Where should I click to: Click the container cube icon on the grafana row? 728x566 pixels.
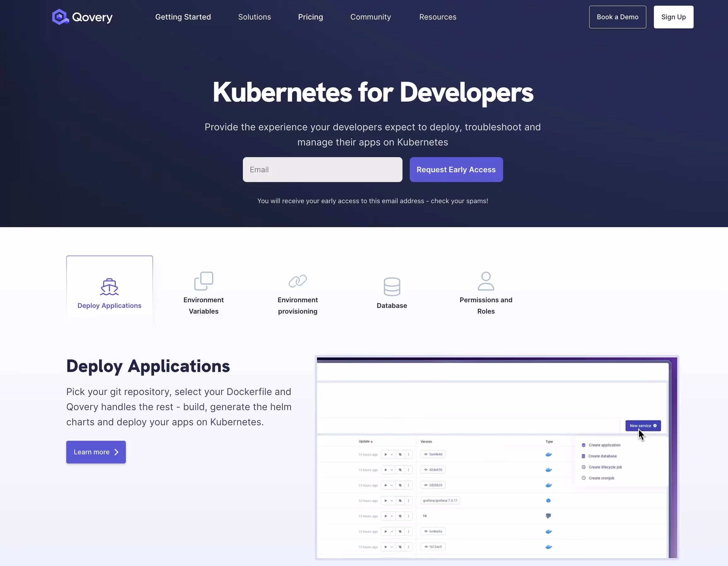point(548,500)
